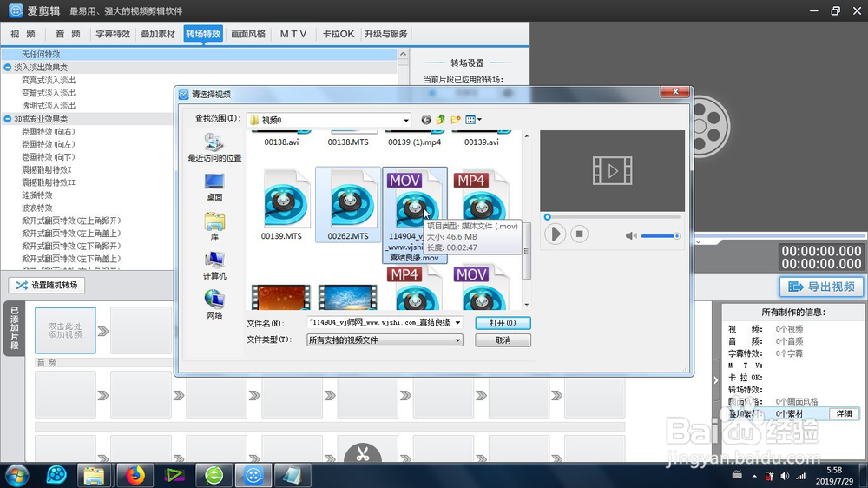The image size is (868, 488).
Task: Adjust the preview volume slider
Action: click(x=660, y=236)
